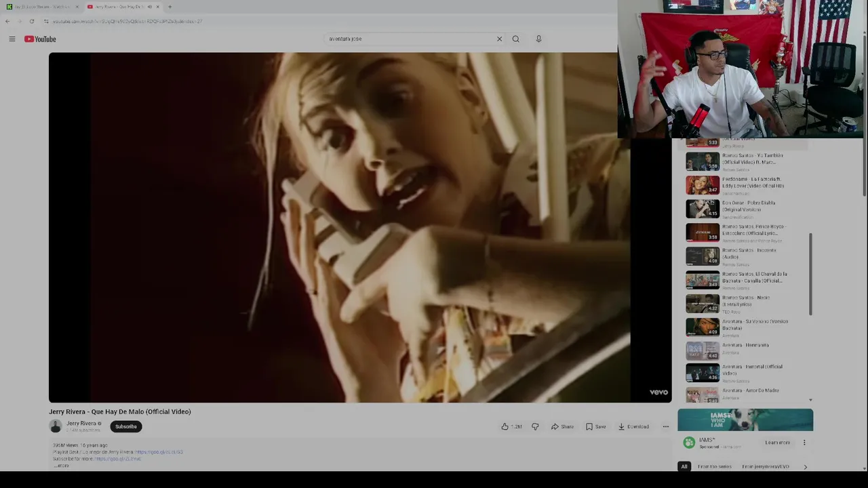Select the 'From JerryRiveraVEVO' chip
The width and height of the screenshot is (868, 488).
tap(766, 466)
